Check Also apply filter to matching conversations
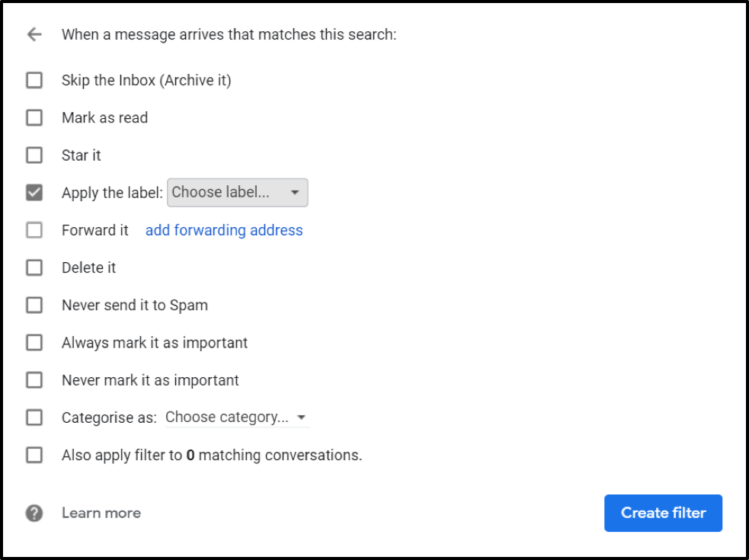Screen dimensions: 749x560 [x=34, y=455]
